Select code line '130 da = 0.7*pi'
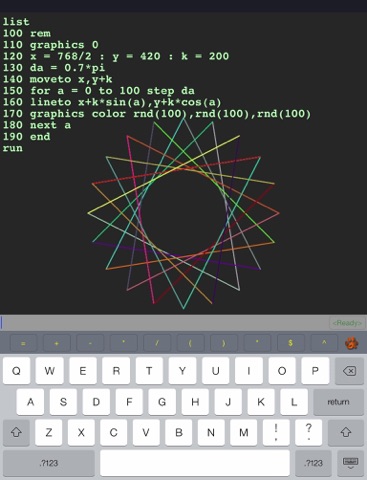367x480 pixels. click(54, 68)
